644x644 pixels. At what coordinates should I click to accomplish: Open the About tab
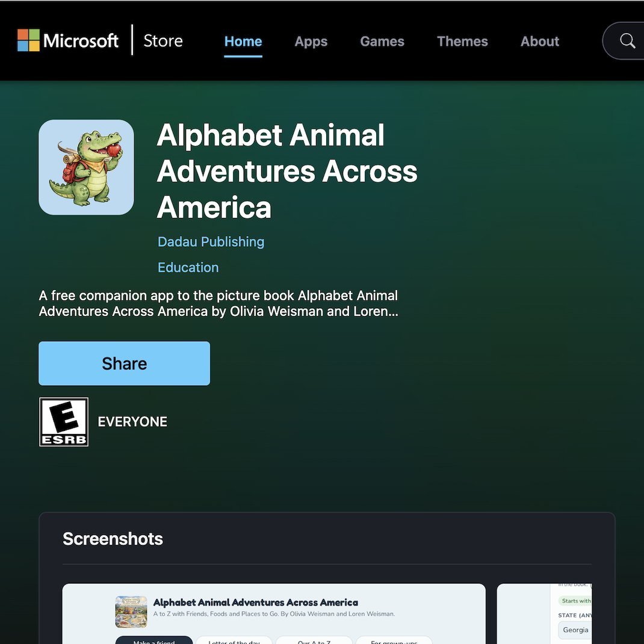[x=540, y=41]
